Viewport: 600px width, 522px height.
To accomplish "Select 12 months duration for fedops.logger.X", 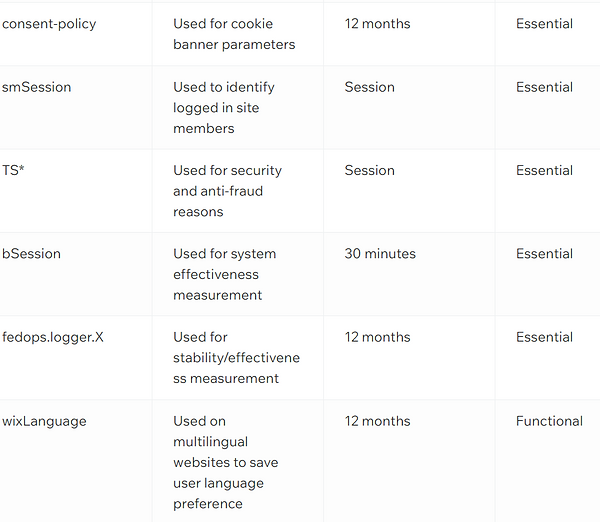I will coord(377,337).
